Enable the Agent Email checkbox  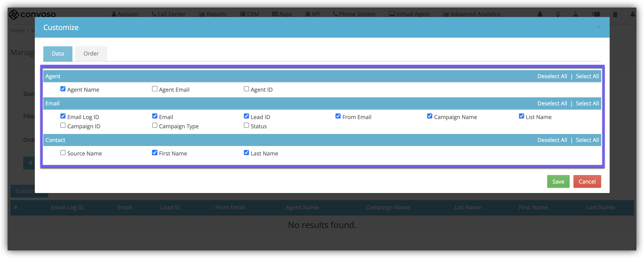point(155,89)
